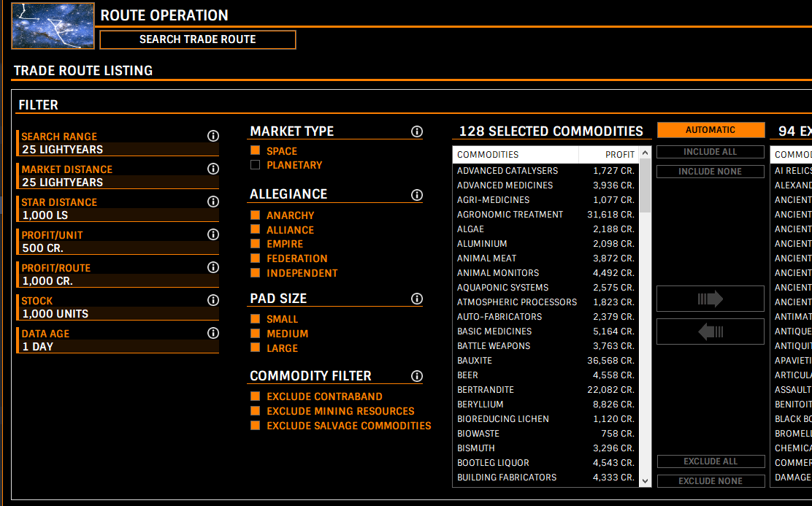Open the Search Range info icon
The width and height of the screenshot is (812, 506).
[x=212, y=136]
